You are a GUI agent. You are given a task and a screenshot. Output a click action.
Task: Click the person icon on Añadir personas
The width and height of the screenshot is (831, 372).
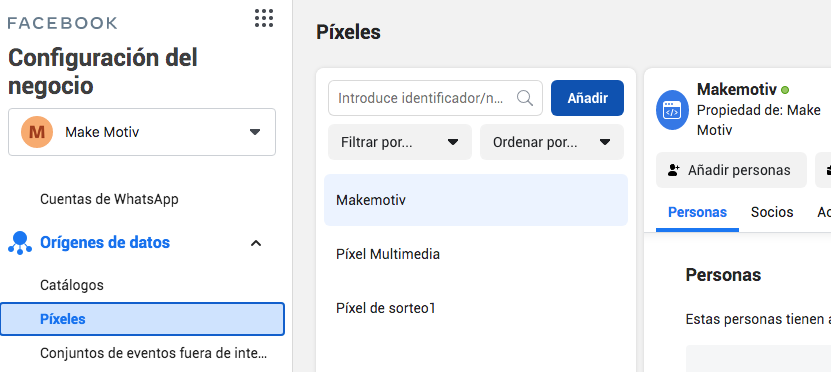pos(674,170)
